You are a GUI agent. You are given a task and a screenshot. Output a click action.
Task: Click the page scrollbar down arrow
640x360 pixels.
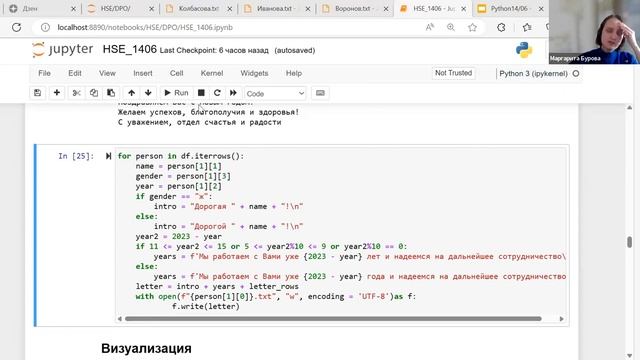629,356
